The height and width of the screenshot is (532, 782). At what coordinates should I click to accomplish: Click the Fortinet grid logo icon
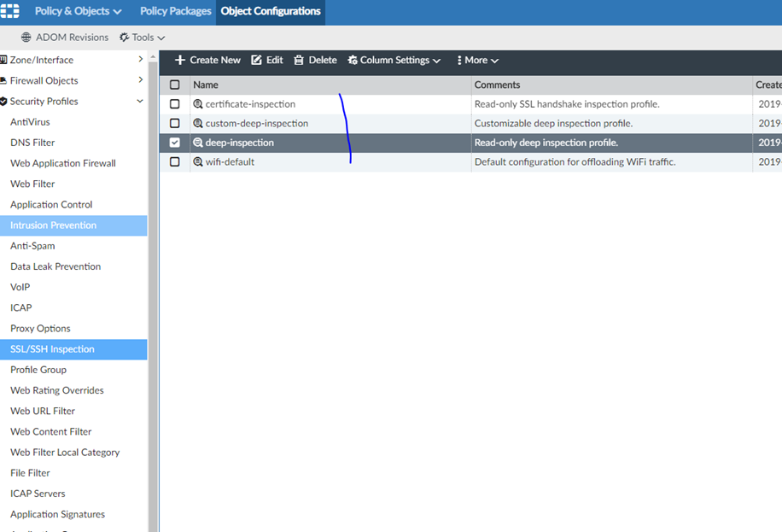click(10, 11)
